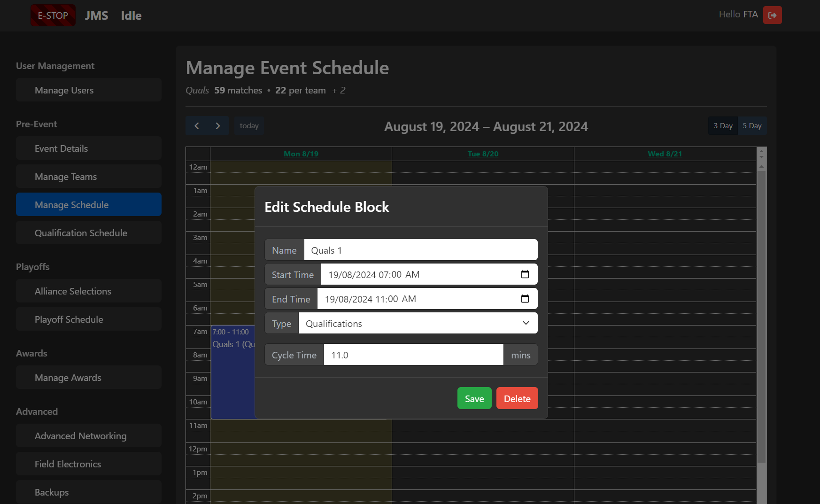Click the Idle status text in header

click(x=131, y=16)
